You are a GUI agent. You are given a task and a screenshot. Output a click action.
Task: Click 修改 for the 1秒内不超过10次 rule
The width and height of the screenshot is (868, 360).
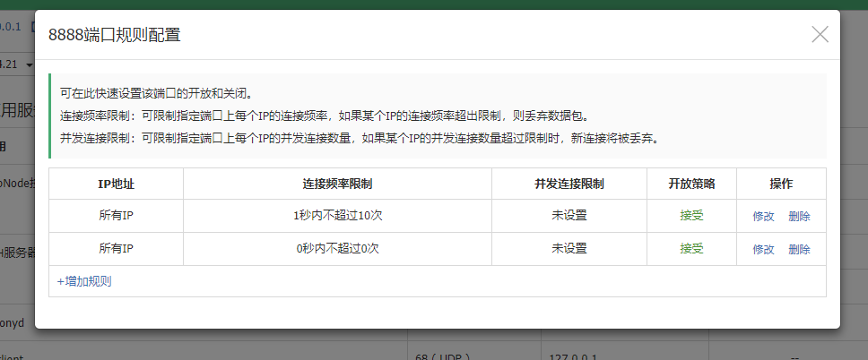point(763,216)
